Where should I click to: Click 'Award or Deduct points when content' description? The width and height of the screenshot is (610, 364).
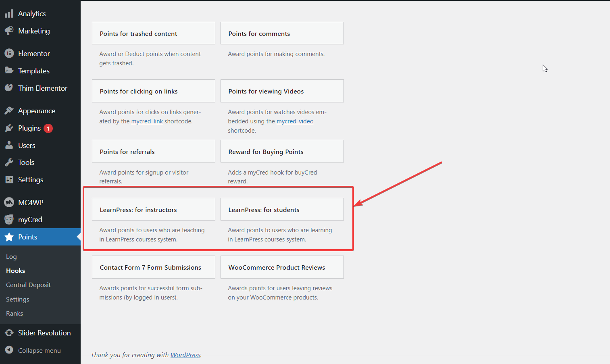click(x=150, y=54)
